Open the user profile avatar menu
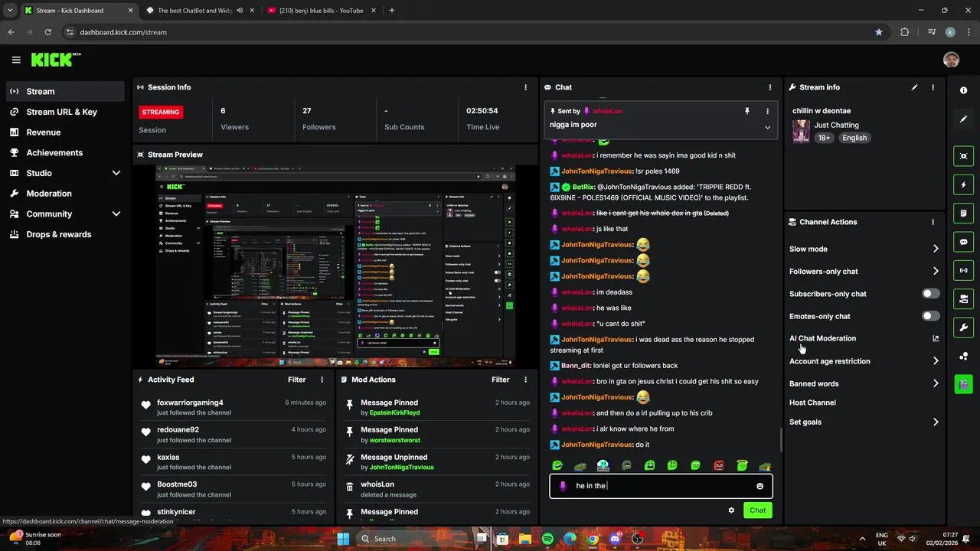 [951, 60]
